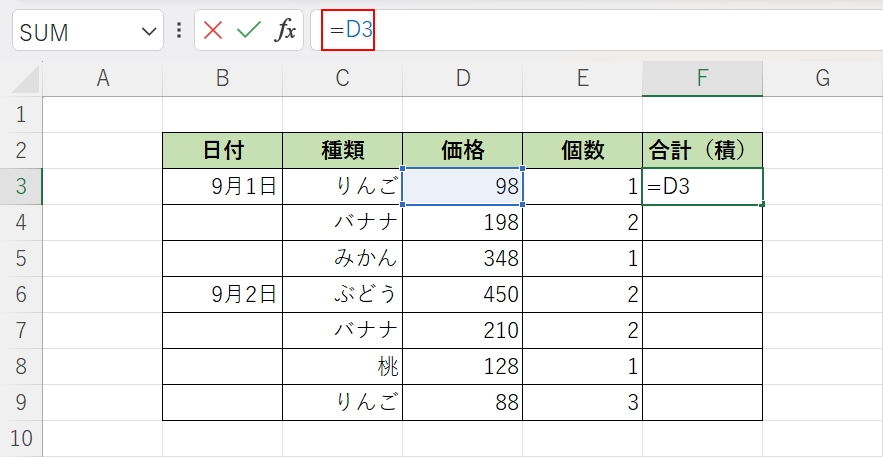Click the formula bar showing =D3
The height and width of the screenshot is (457, 883).
tap(600, 31)
